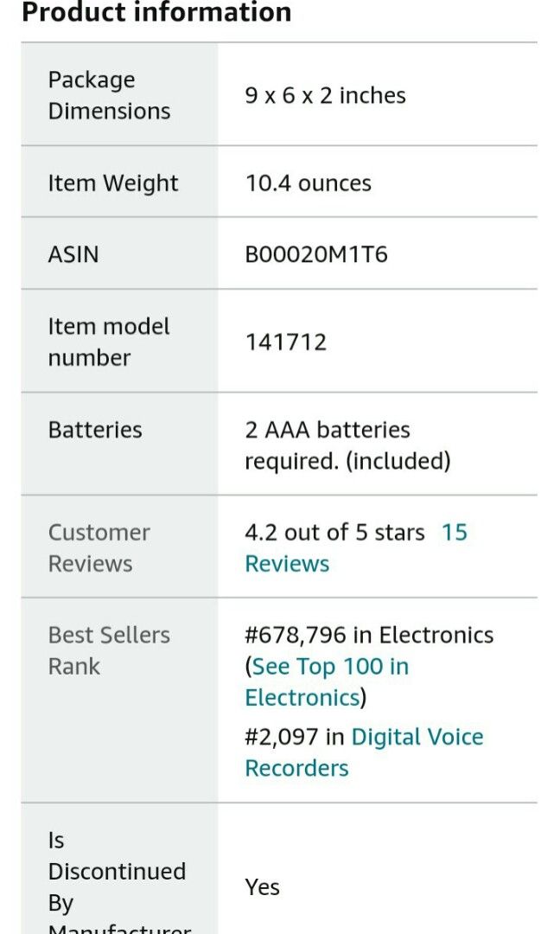Click the Item Weight row label
This screenshot has height=934, width=560.
[113, 182]
